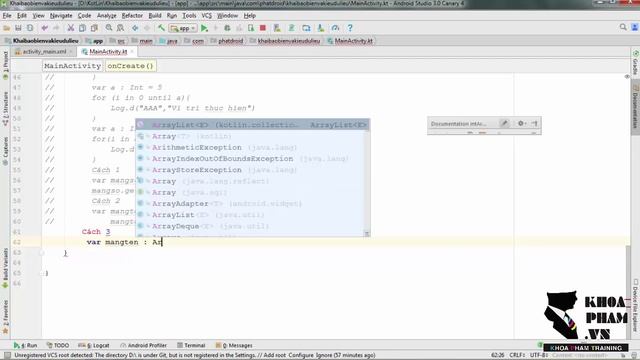Choose ArrayList kotlin.collections suggestion

click(x=253, y=124)
